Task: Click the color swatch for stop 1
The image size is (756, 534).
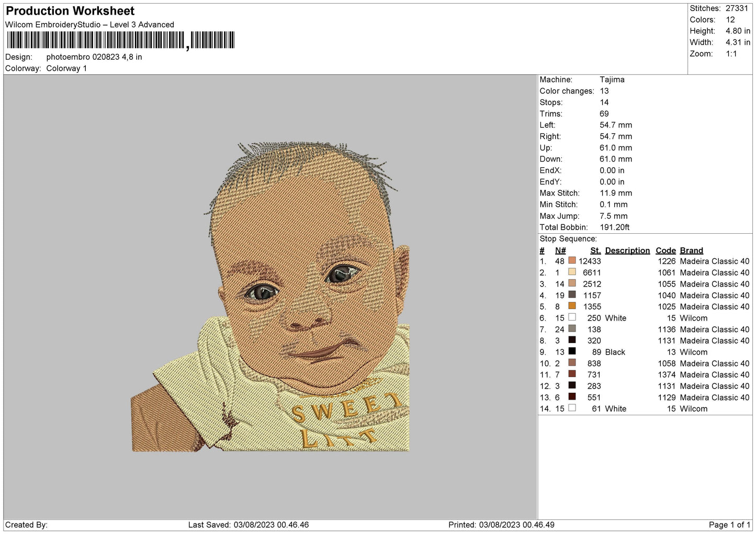Action: 572,260
